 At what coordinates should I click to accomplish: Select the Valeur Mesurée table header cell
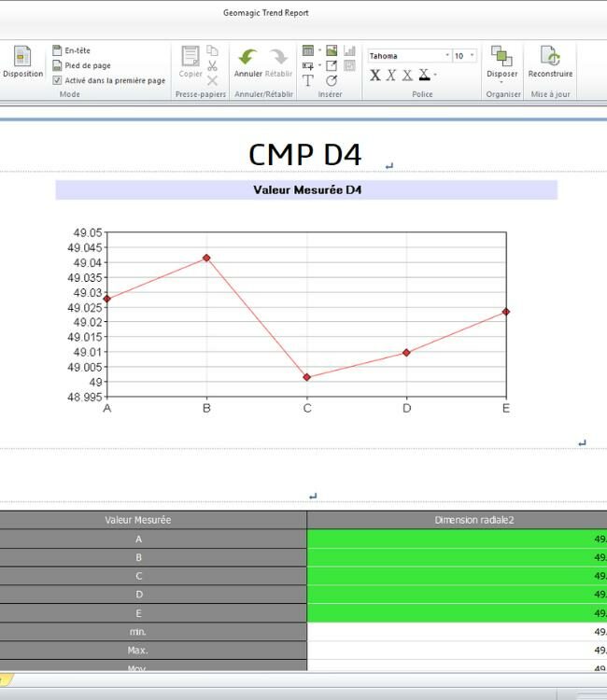pyautogui.click(x=138, y=520)
